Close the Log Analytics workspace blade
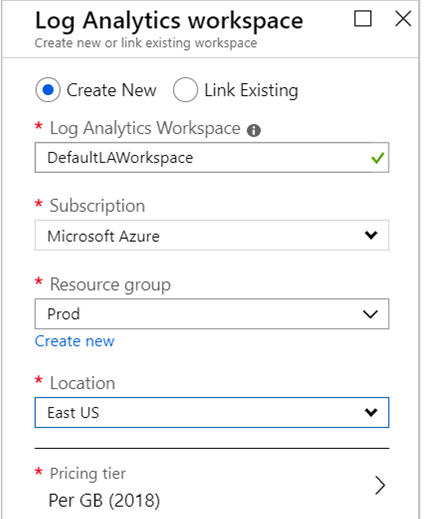Screen dimensions: 425x519 click(403, 18)
